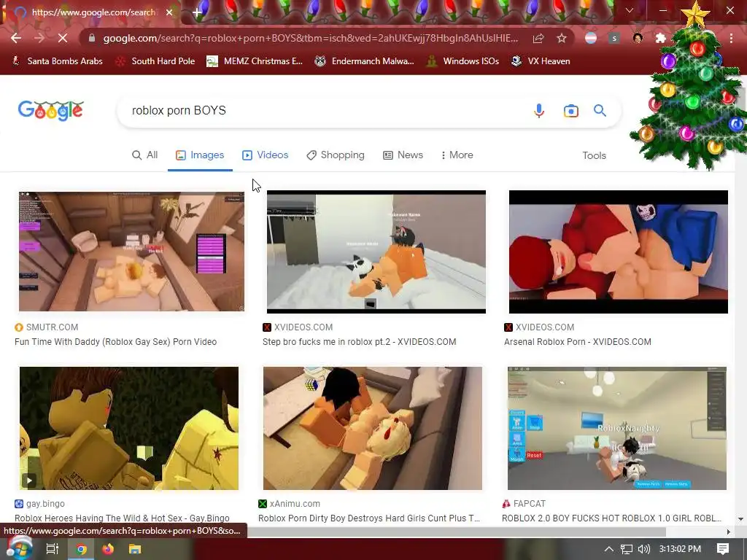Image resolution: width=747 pixels, height=560 pixels.
Task: Click the vertical scrollbar down arrow
Action: point(740,519)
